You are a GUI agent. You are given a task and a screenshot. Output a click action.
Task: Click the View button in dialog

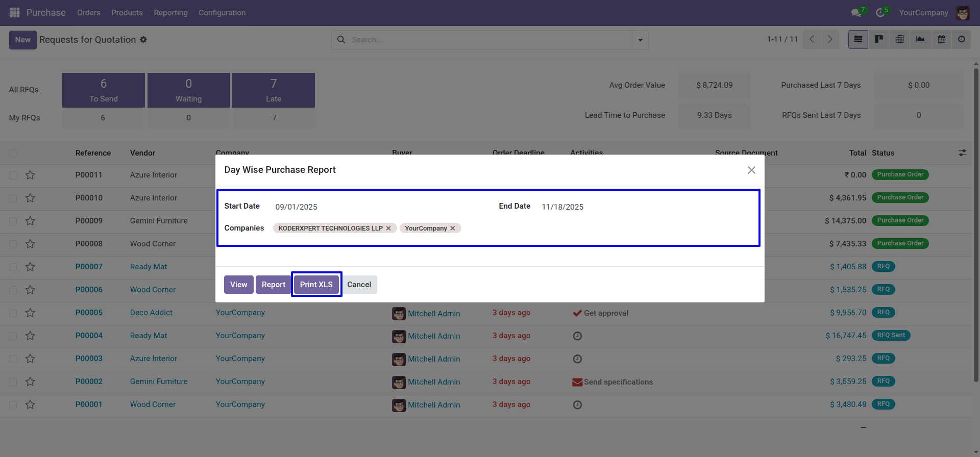coord(238,285)
